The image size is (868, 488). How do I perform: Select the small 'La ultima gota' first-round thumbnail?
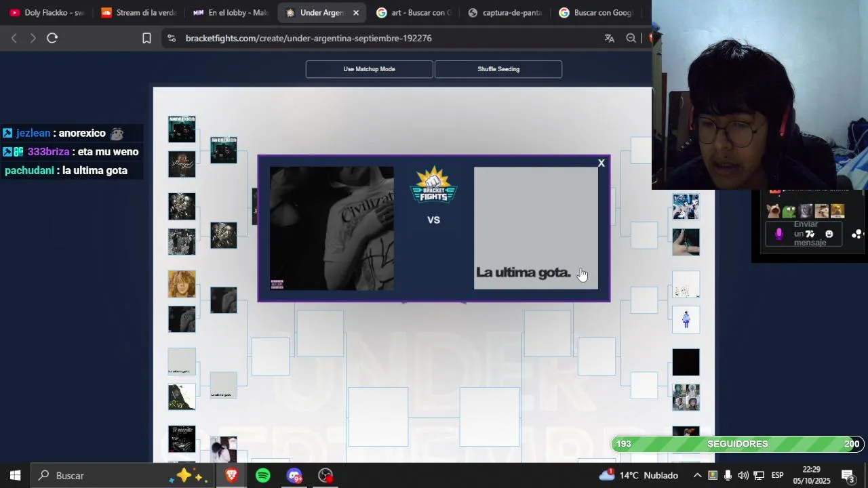click(x=182, y=361)
